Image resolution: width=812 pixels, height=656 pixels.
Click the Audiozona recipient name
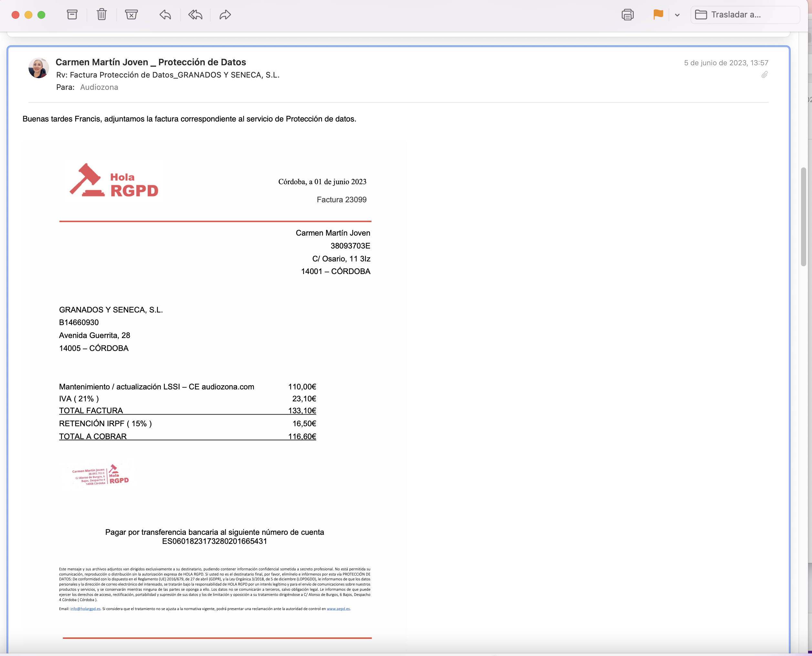click(x=99, y=87)
